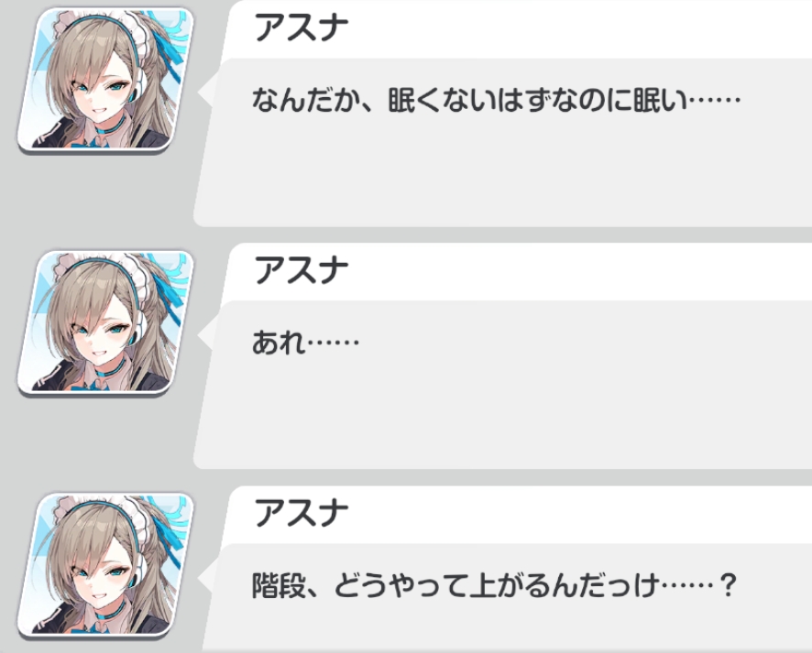Click the white header bar right of the third アスナ
This screenshot has height=653, width=812.
click(x=580, y=514)
